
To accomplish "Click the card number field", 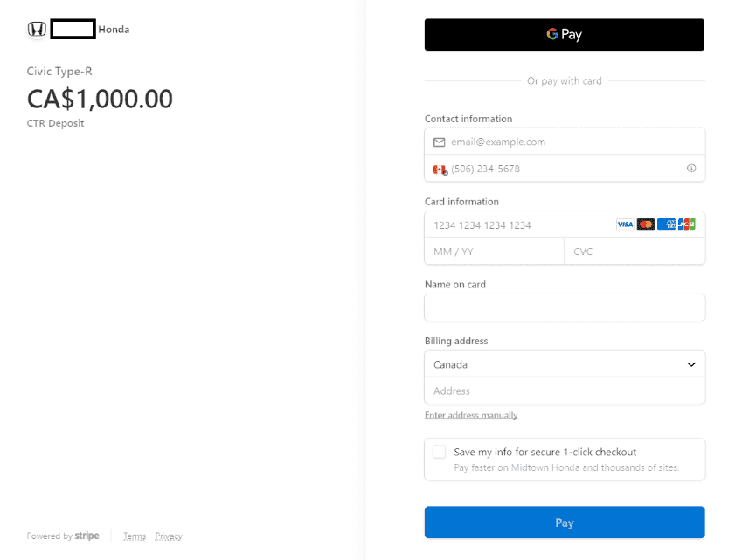I will [520, 225].
